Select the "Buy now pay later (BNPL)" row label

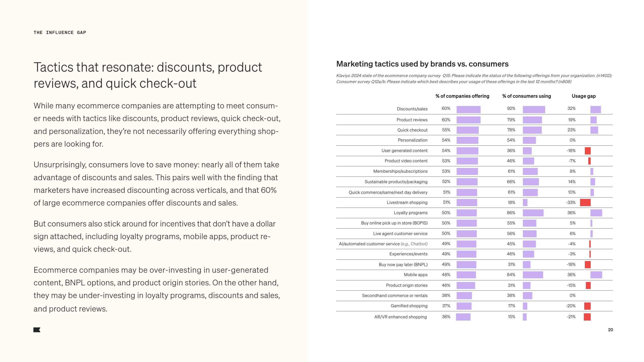[x=403, y=264]
